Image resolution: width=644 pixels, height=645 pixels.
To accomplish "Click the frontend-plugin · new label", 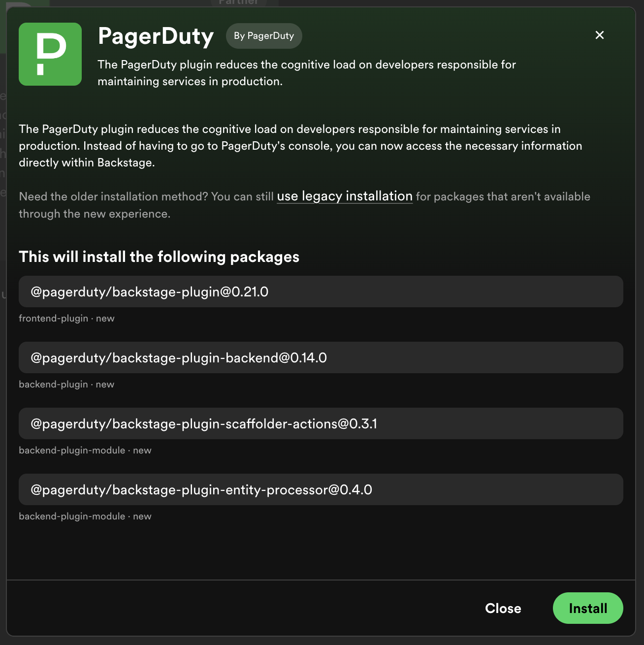I will point(66,319).
